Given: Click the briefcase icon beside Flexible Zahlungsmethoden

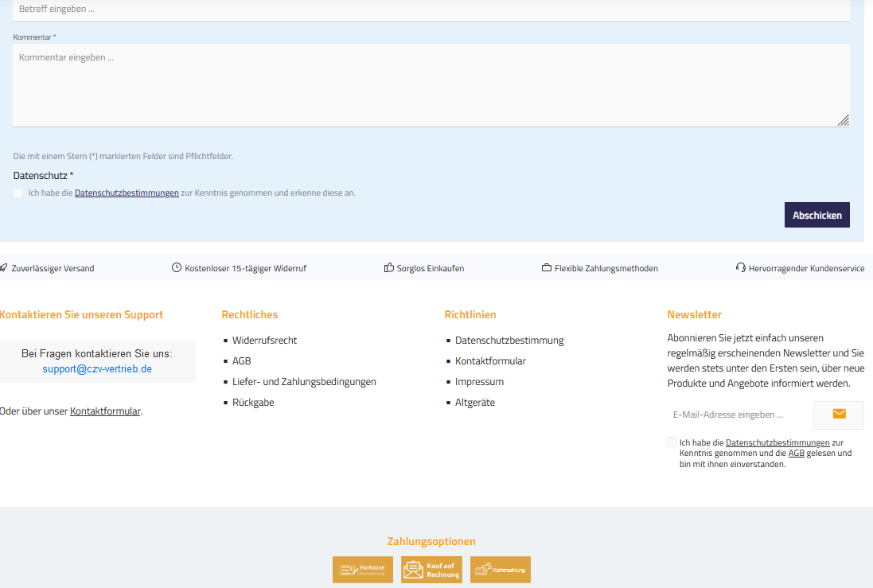Looking at the screenshot, I should point(547,268).
